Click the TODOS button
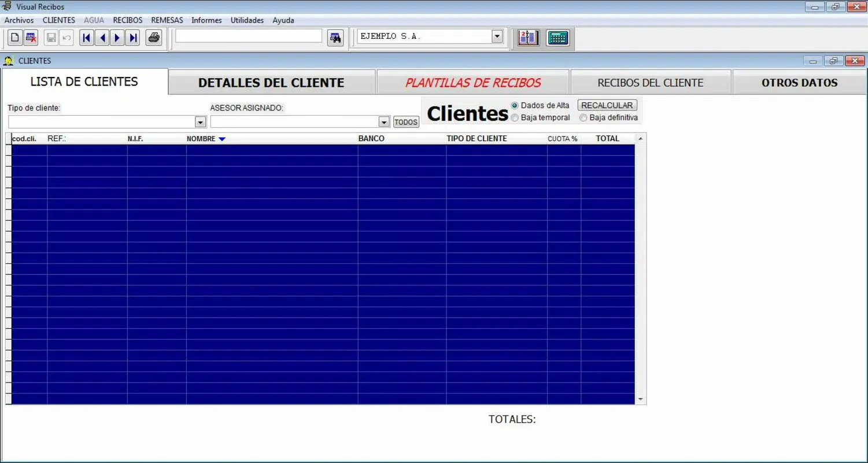868x463 pixels. pyautogui.click(x=406, y=122)
